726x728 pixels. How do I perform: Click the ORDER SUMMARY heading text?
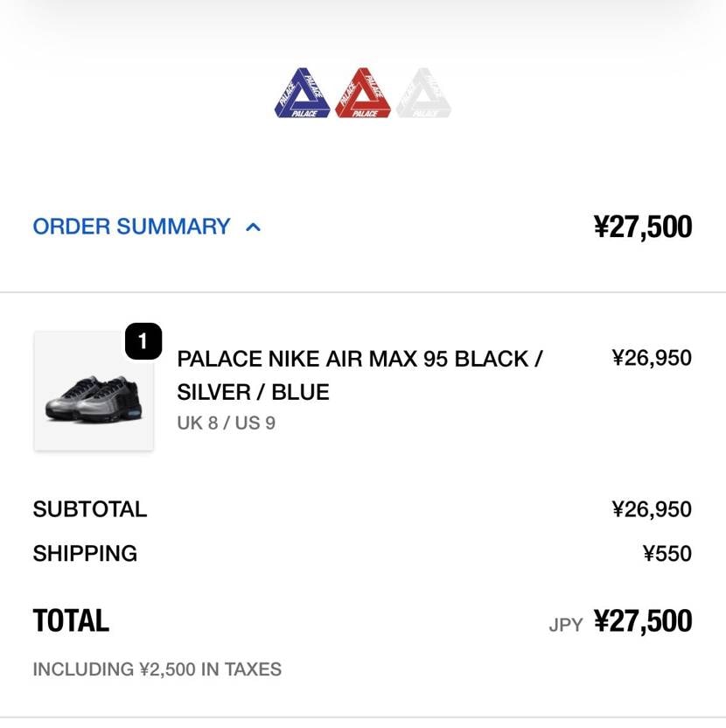(x=131, y=227)
